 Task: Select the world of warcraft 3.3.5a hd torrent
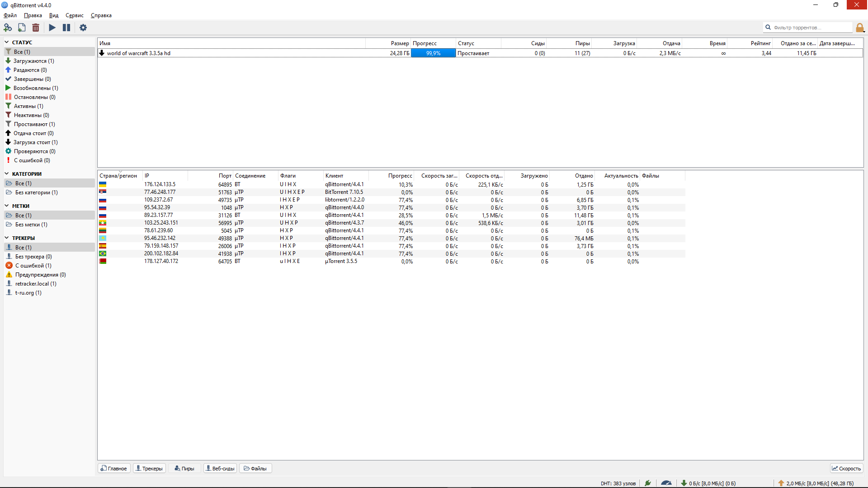pyautogui.click(x=480, y=53)
